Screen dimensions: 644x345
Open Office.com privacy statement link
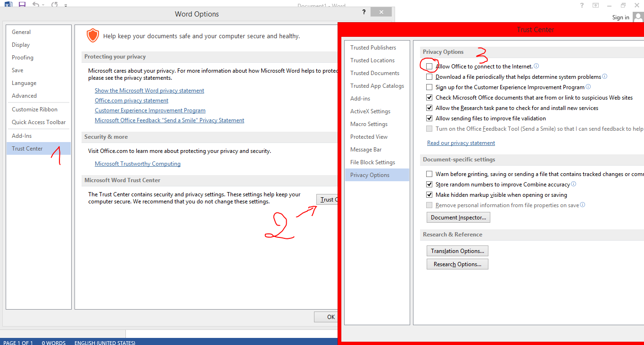tap(132, 101)
